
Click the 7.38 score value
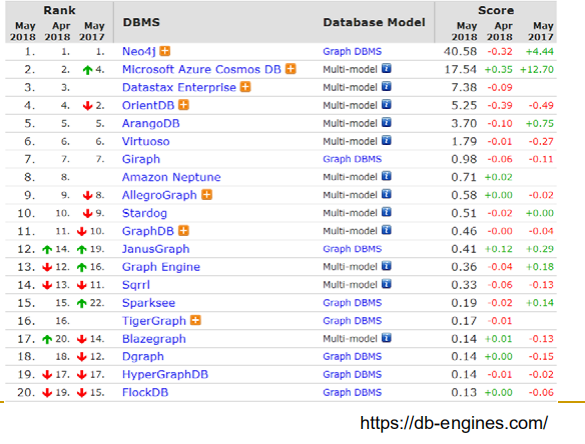464,87
